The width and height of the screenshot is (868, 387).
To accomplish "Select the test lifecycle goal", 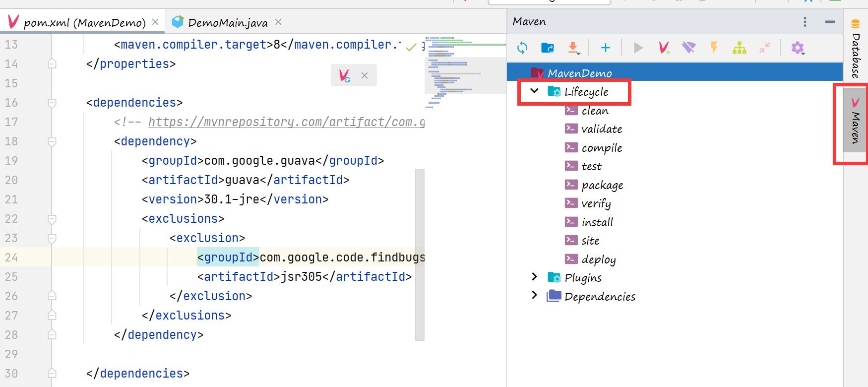I will click(591, 166).
